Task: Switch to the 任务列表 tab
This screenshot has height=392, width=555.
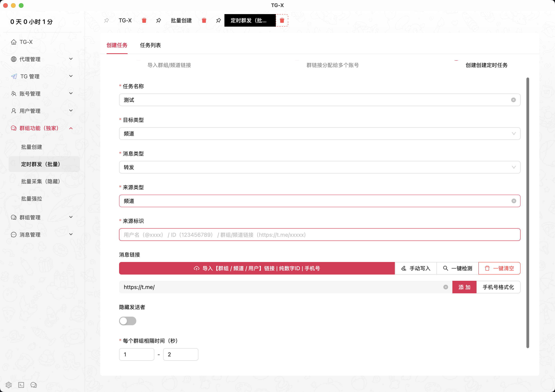Action: 150,45
